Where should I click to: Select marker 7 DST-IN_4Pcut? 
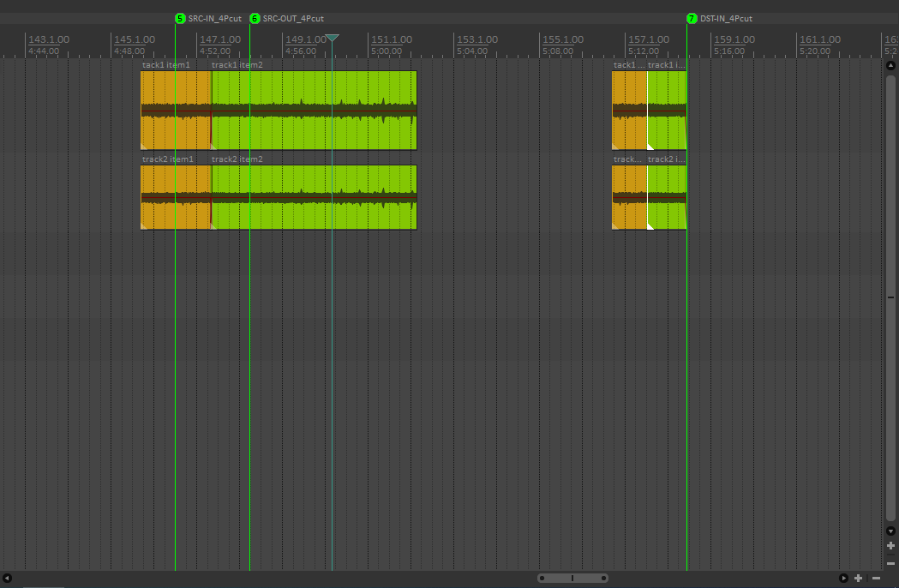(692, 18)
